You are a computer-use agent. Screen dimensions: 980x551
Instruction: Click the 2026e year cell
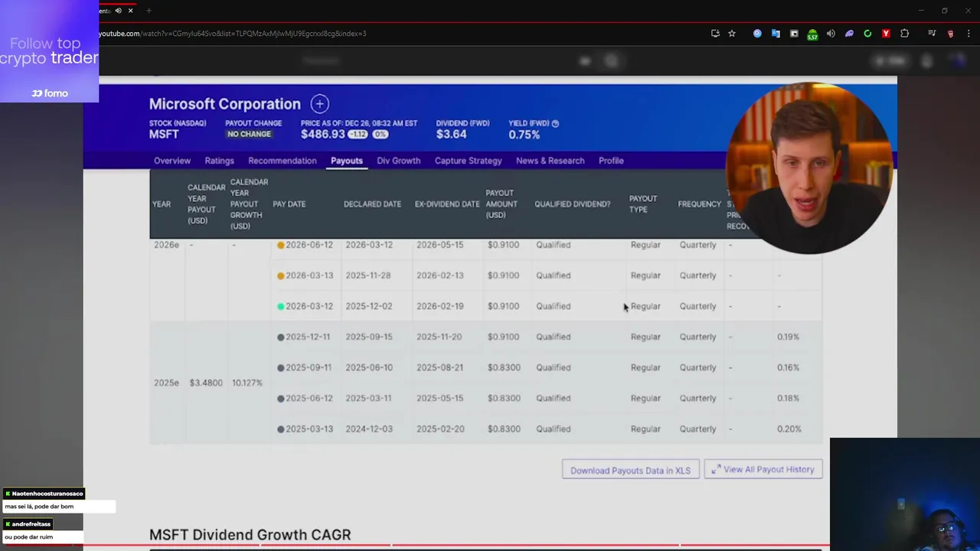(166, 245)
